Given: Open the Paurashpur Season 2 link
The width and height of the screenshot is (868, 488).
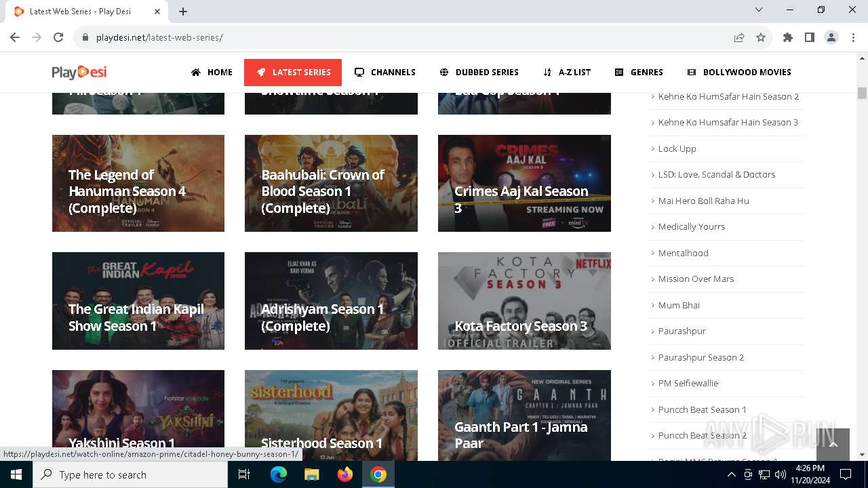Looking at the screenshot, I should click(x=701, y=357).
